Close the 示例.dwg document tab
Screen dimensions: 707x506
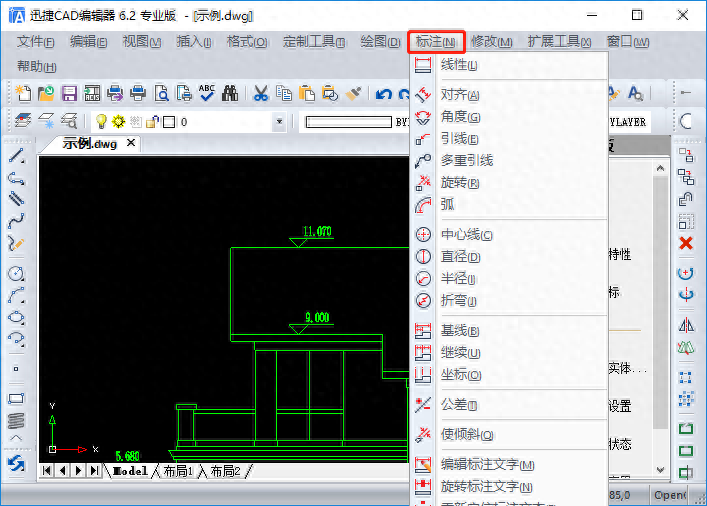[131, 143]
